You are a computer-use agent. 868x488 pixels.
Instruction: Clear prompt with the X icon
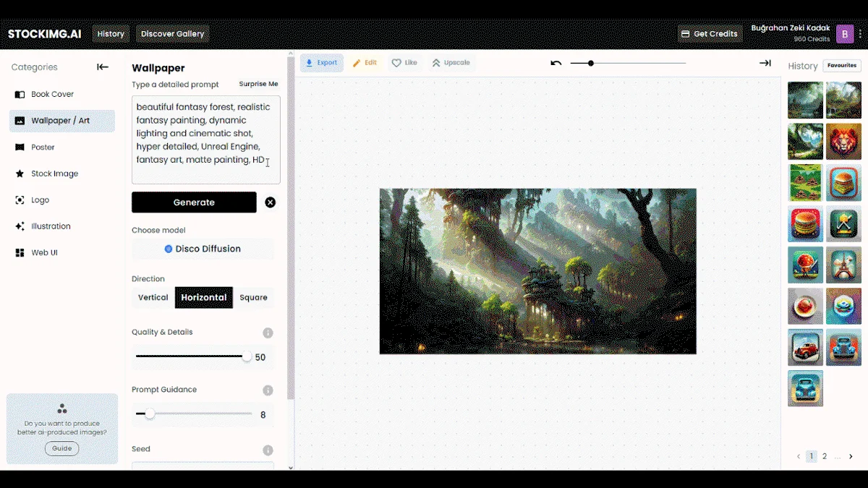tap(270, 202)
